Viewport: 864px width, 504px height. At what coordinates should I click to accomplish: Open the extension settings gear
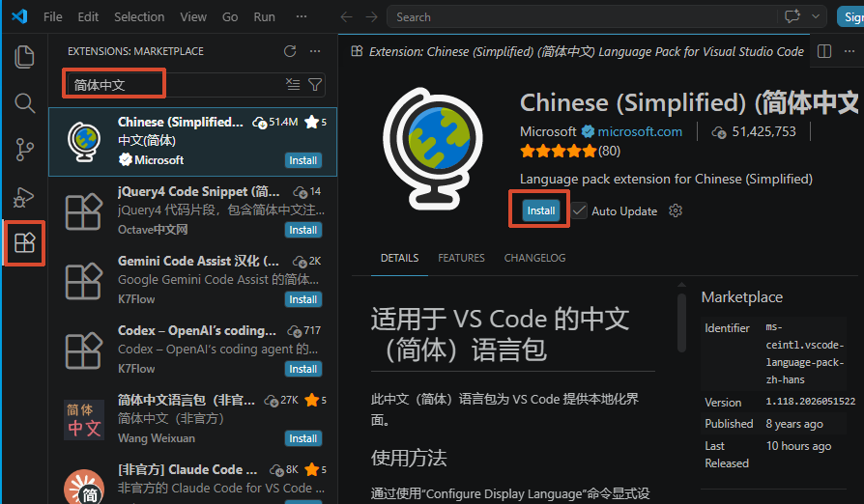coord(676,210)
